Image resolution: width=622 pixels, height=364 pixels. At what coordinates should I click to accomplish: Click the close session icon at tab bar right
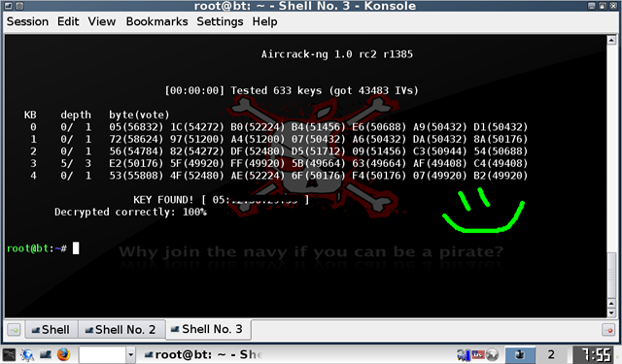click(x=608, y=329)
